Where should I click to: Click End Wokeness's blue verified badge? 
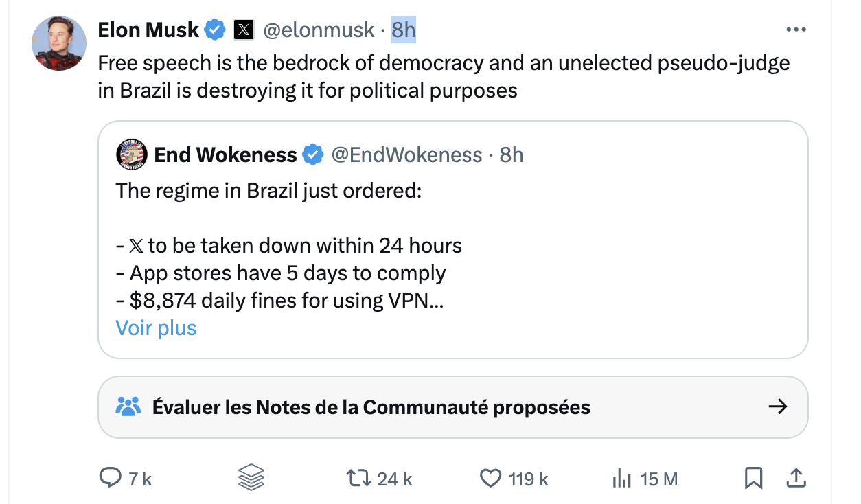pos(313,154)
